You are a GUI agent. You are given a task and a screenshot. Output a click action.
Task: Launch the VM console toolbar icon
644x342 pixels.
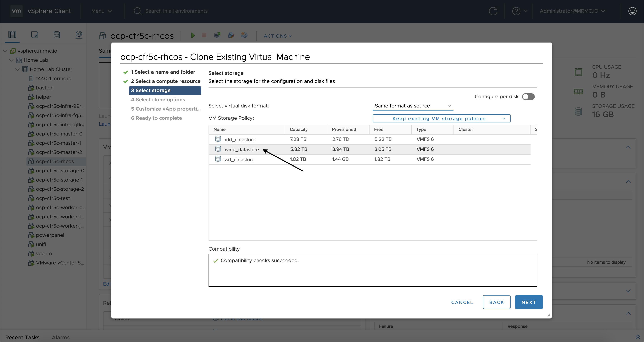click(x=217, y=36)
